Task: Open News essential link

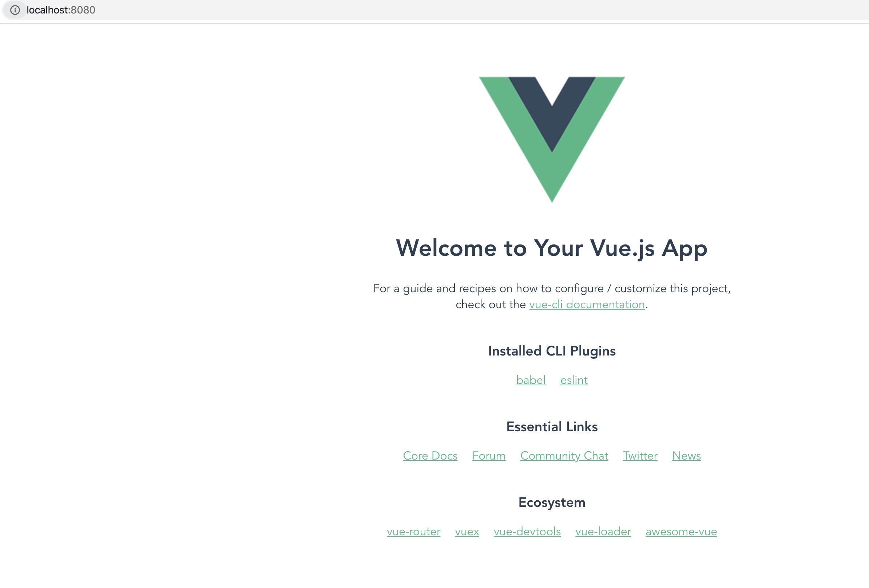Action: [686, 456]
